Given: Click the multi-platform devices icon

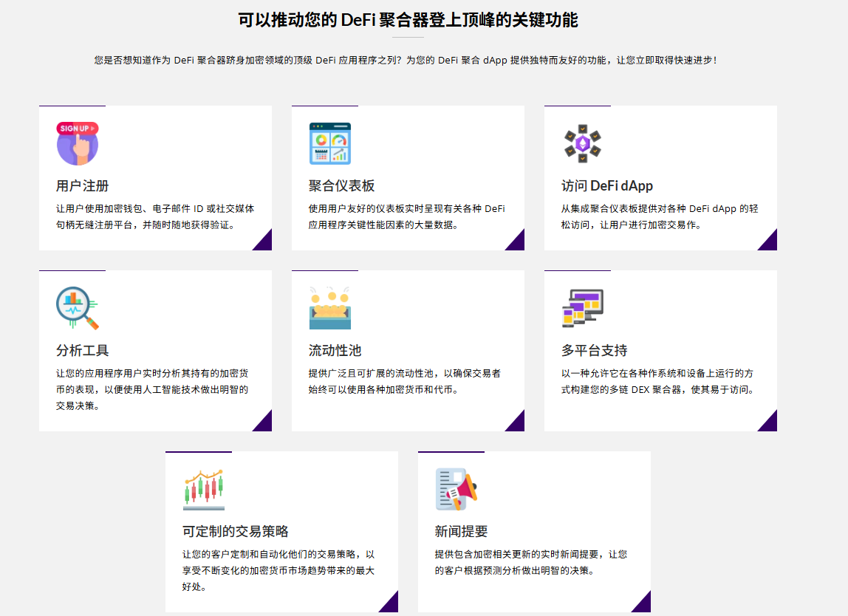Looking at the screenshot, I should point(582,308).
